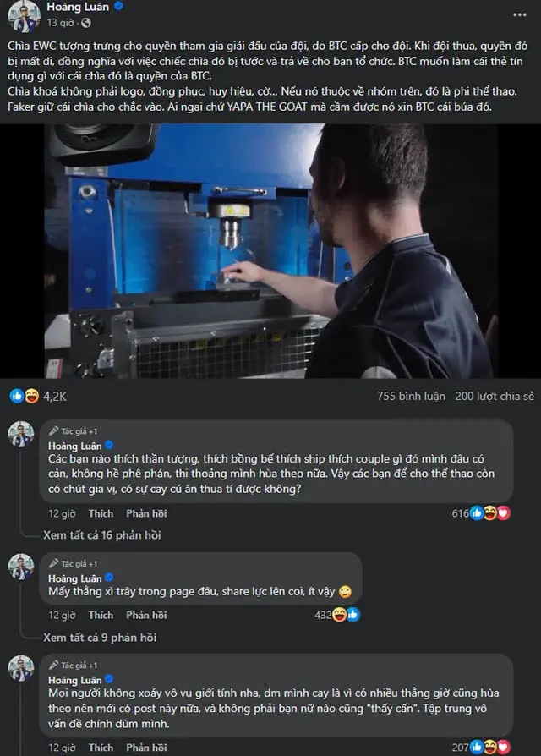Screen dimensions: 541x756
Task: Click reaction icons beside 207 on third comment
Action: [x=490, y=748]
